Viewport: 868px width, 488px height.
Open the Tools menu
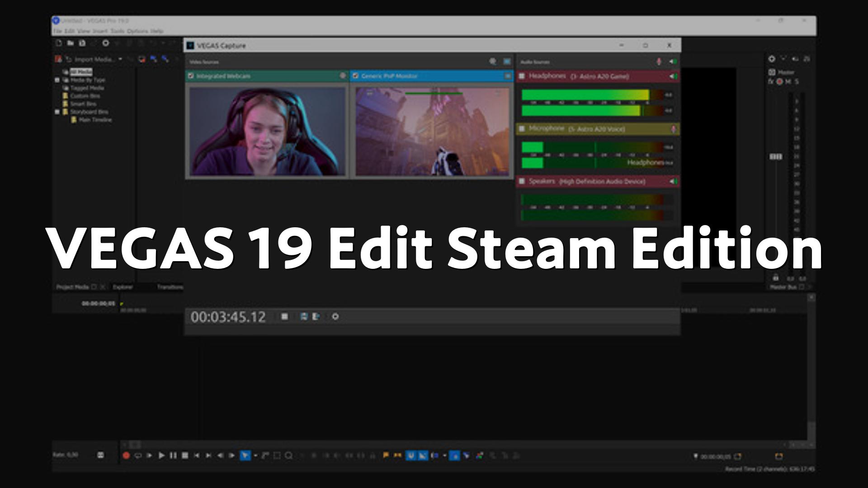(x=117, y=31)
